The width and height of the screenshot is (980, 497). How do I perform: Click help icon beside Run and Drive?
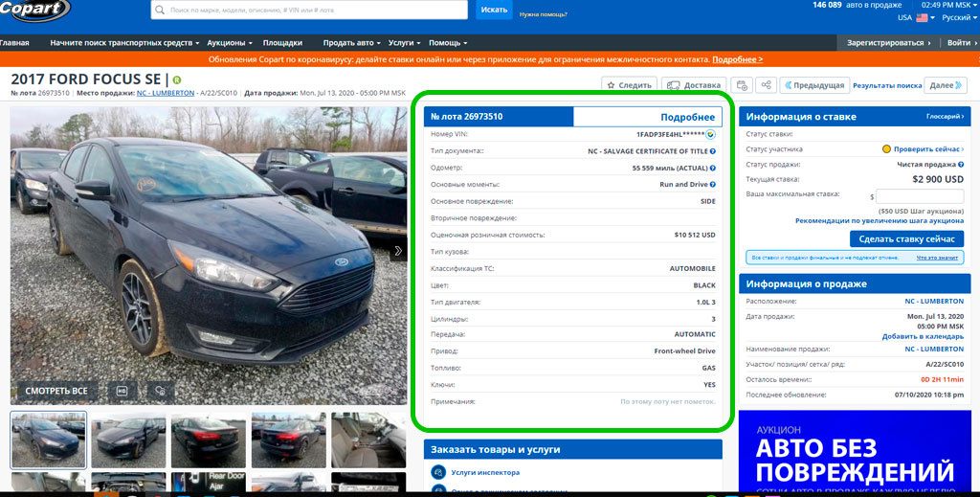coord(712,185)
